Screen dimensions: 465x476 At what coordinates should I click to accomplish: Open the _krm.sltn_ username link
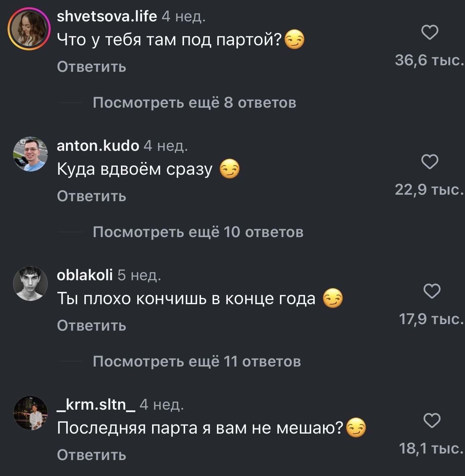point(96,405)
